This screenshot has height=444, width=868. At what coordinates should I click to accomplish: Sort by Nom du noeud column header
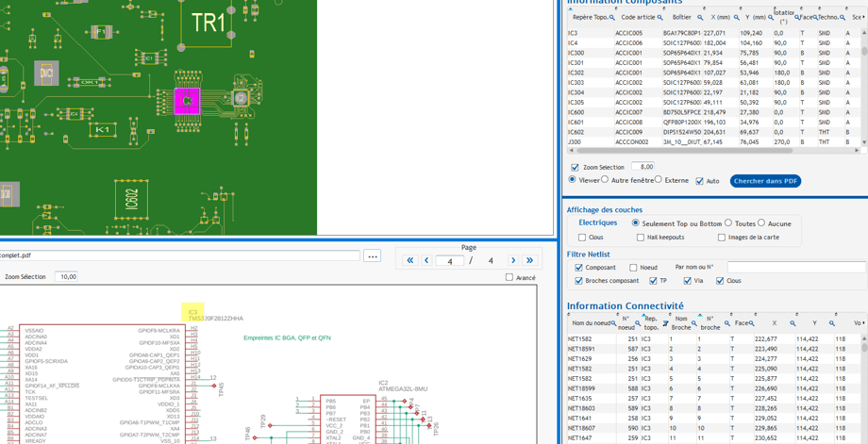592,323
